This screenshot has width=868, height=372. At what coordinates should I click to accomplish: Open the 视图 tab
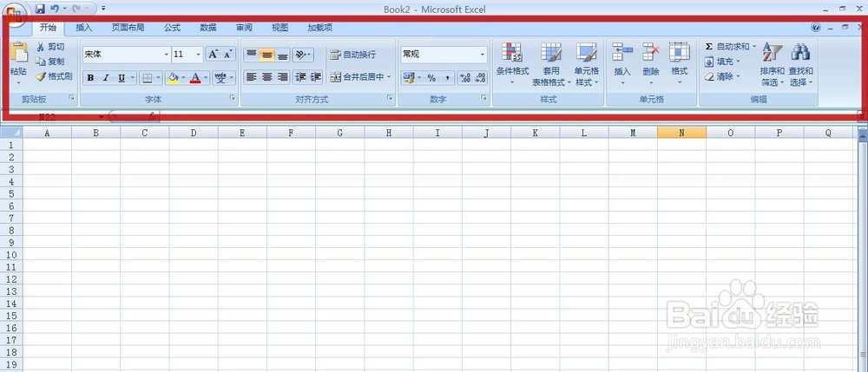point(280,28)
